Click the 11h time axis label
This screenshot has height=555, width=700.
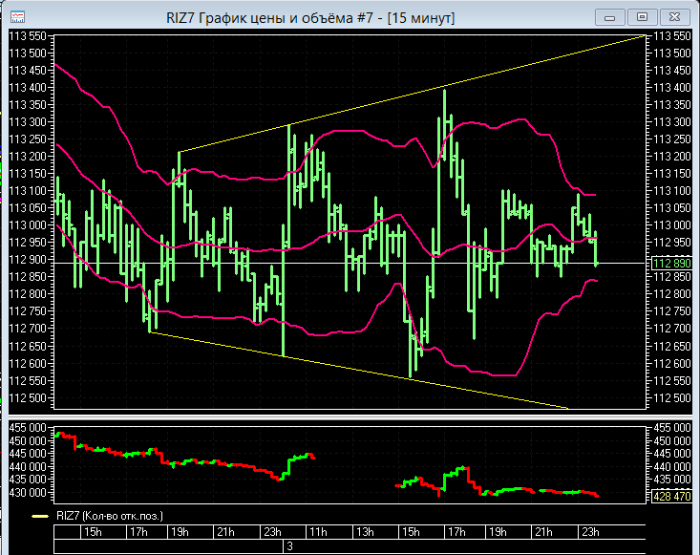(318, 532)
